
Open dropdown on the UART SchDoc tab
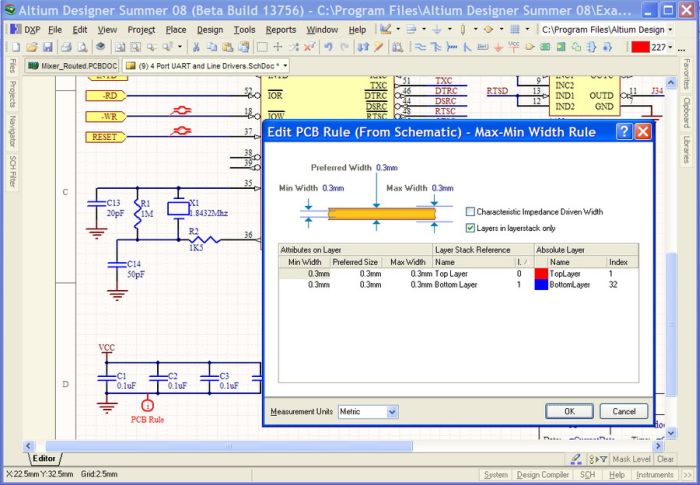click(x=286, y=66)
